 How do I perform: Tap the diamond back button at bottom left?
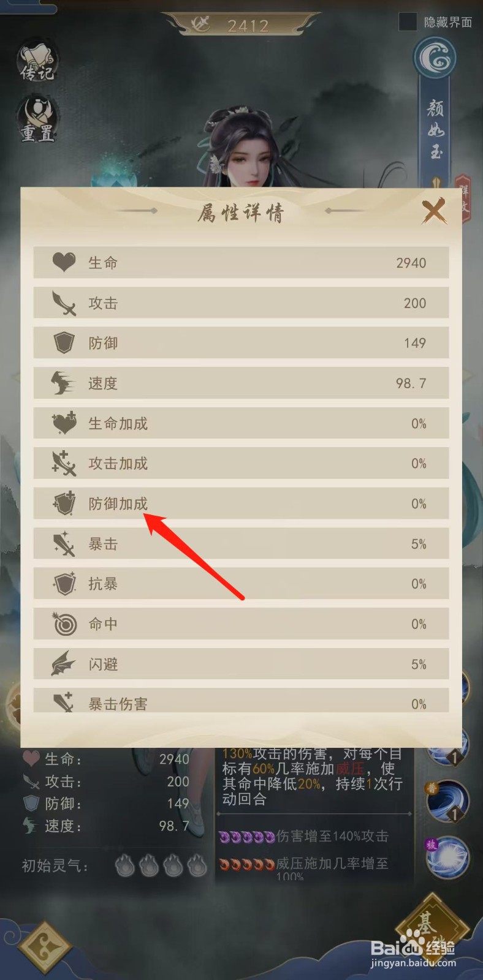click(x=44, y=948)
